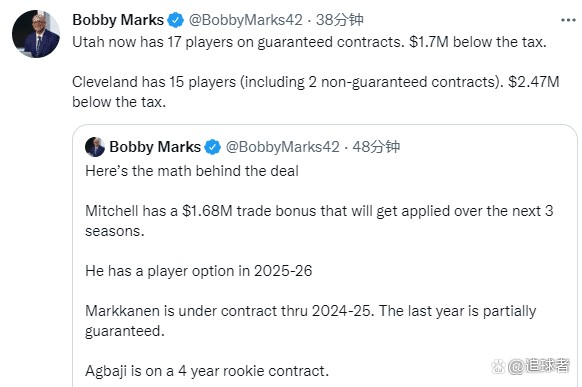Open @BobbyMarks42 handle in quoted tweet
This screenshot has height=387, width=582.
(282, 147)
